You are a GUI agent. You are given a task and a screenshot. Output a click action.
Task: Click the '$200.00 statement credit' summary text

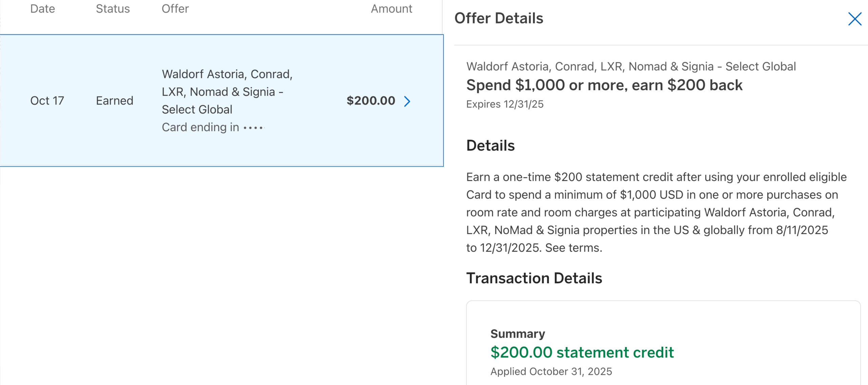[582, 352]
